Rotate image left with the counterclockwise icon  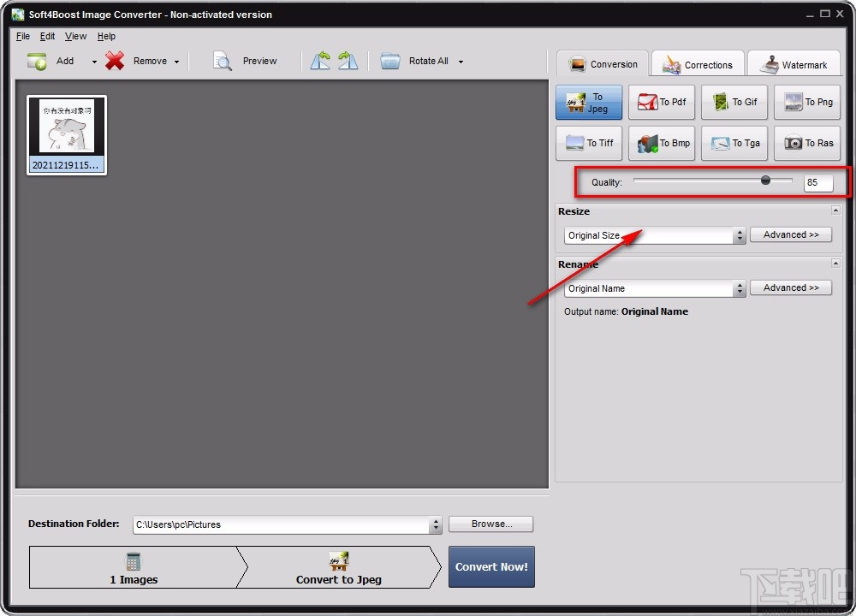(x=321, y=61)
